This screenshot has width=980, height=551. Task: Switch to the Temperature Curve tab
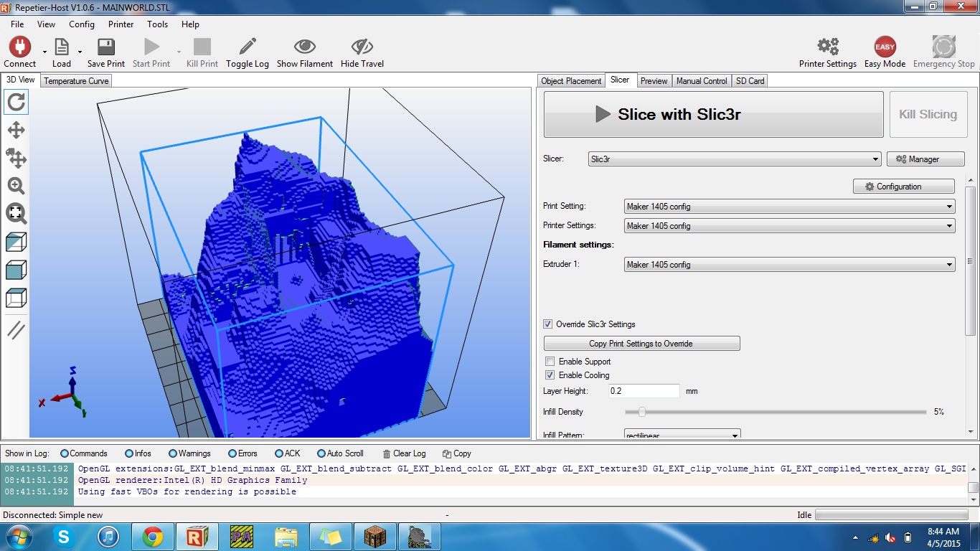76,81
